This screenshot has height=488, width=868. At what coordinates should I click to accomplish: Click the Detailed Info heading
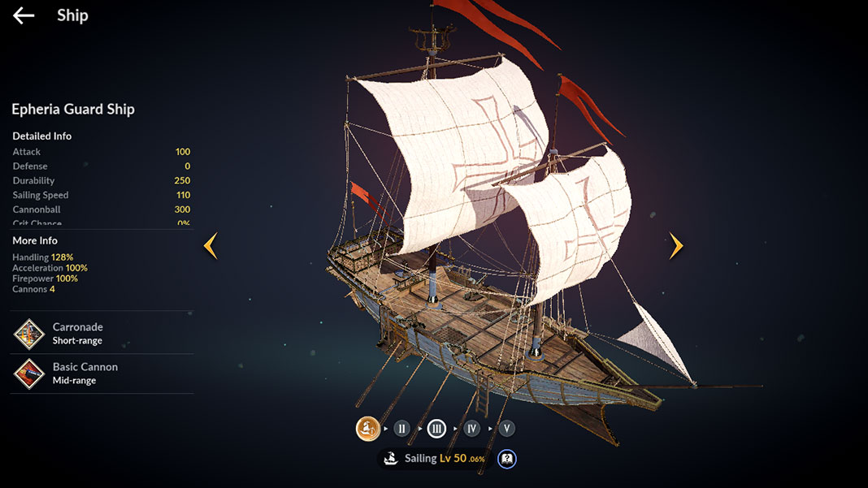42,136
